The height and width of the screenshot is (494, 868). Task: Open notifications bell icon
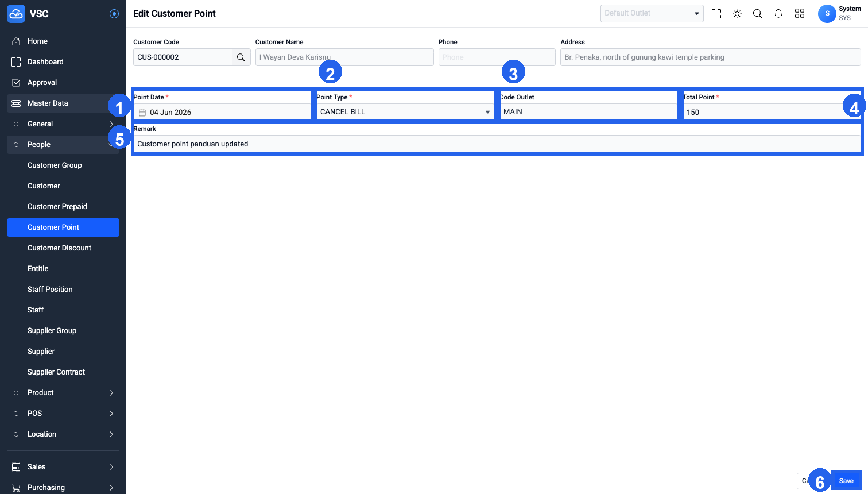[778, 14]
